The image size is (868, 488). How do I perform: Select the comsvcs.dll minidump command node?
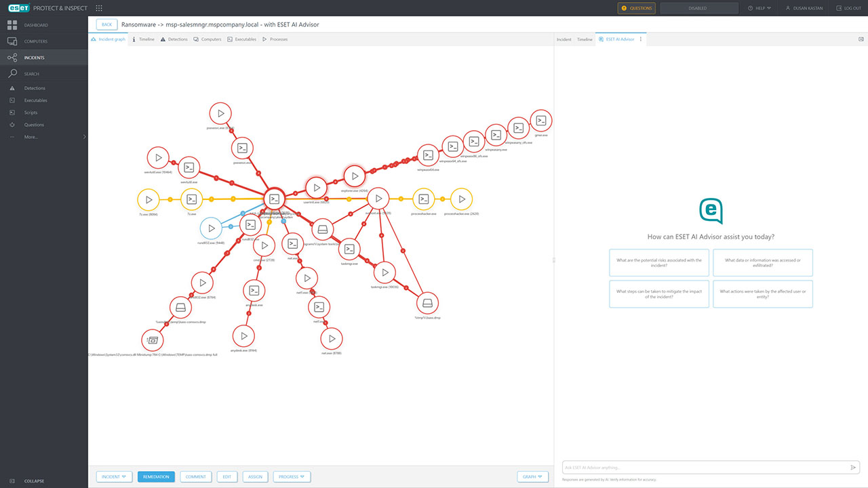point(153,340)
